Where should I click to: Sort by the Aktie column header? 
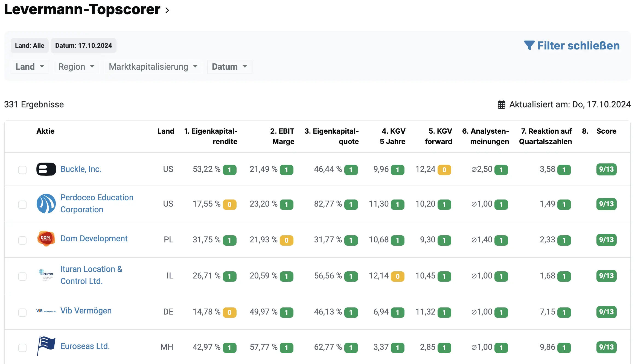(45, 131)
